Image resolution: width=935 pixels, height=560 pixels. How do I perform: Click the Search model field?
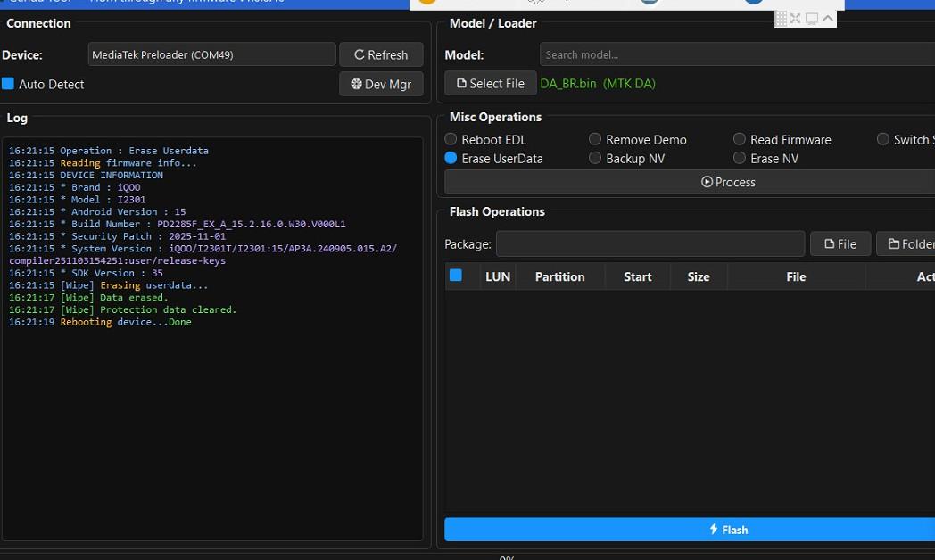point(736,54)
